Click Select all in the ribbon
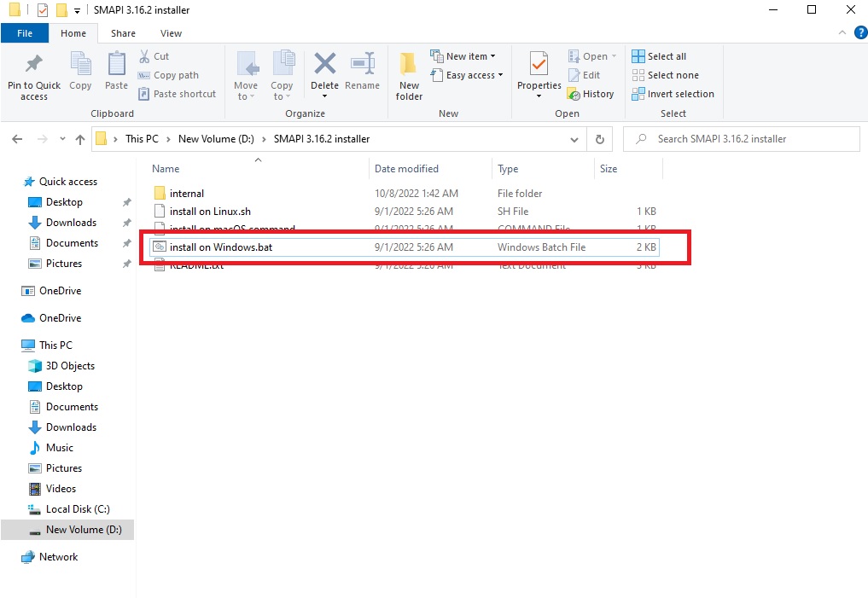Viewport: 868px width, 598px height. [x=659, y=56]
